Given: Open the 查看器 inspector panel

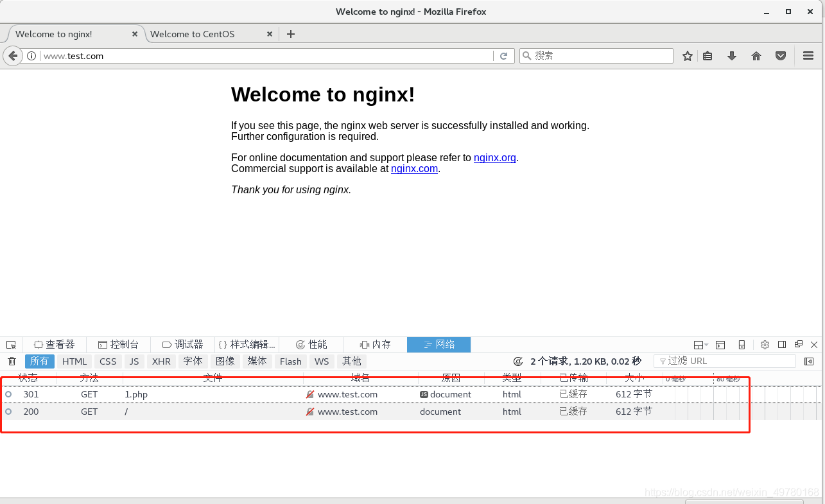Looking at the screenshot, I should click(55, 345).
